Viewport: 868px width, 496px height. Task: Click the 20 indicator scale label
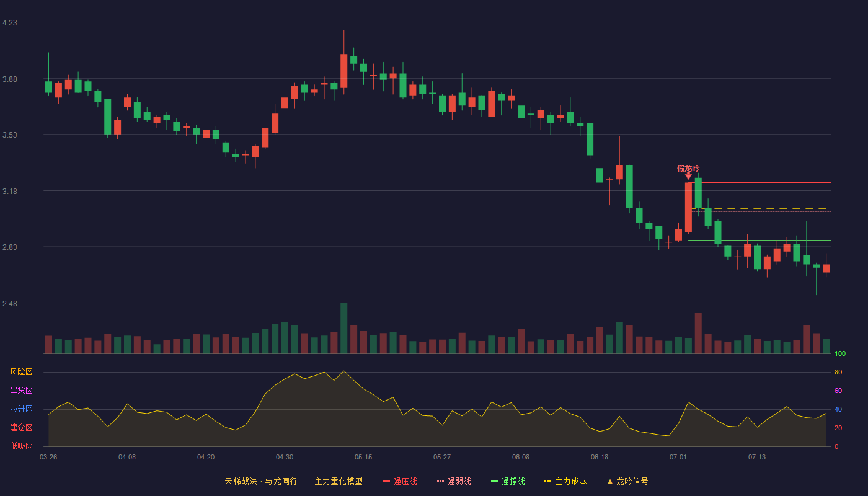coord(838,428)
